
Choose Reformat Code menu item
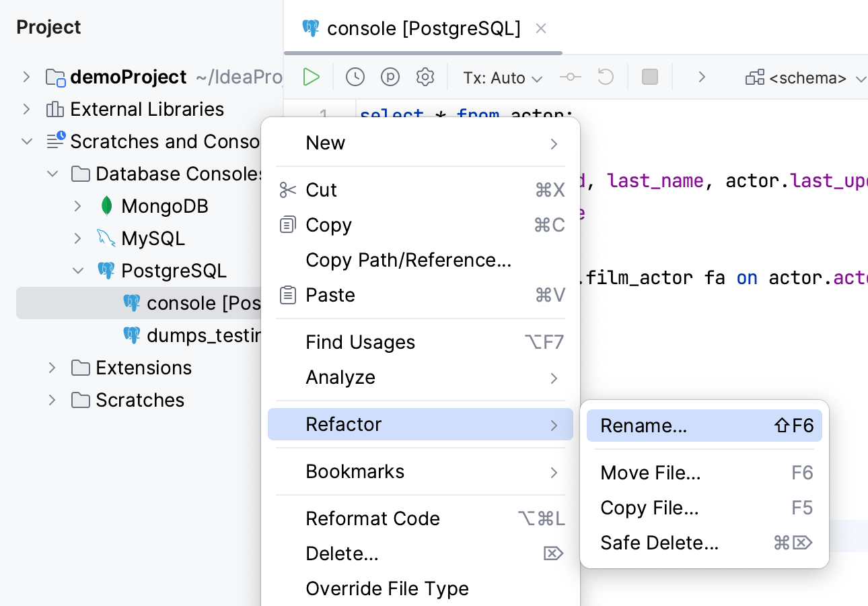[421, 518]
